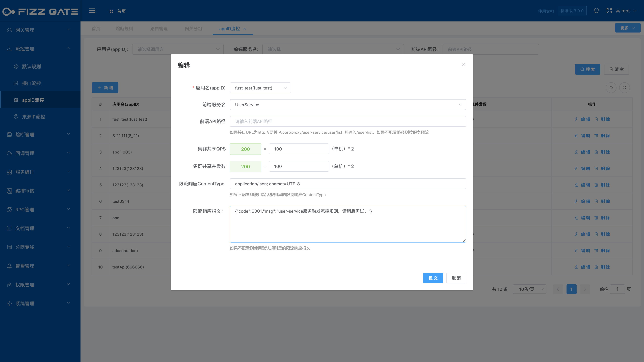Viewport: 644px width, 362px height.
Task: Open the 应用名 filter dropdown
Action: [178, 49]
